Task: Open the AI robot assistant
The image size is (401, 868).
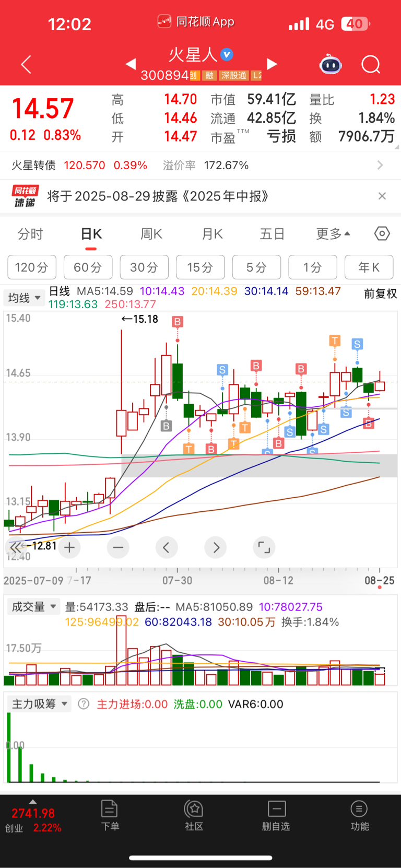Action: [331, 64]
